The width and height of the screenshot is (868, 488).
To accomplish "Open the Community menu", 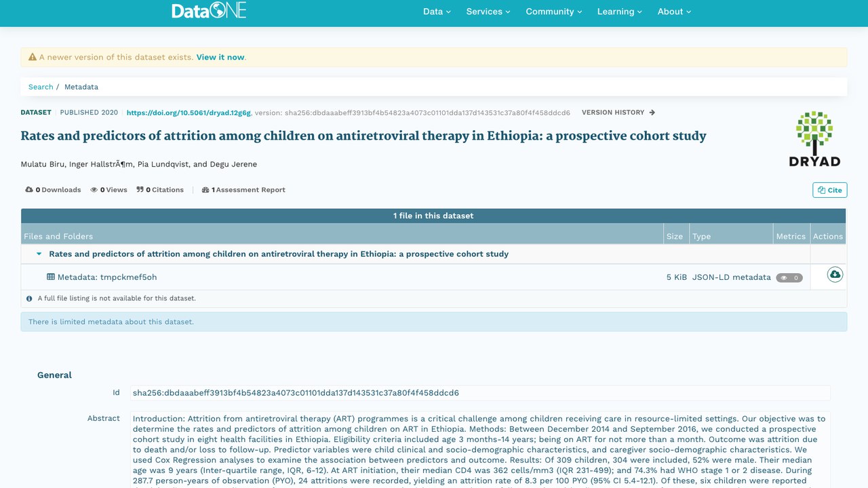I will (x=554, y=12).
